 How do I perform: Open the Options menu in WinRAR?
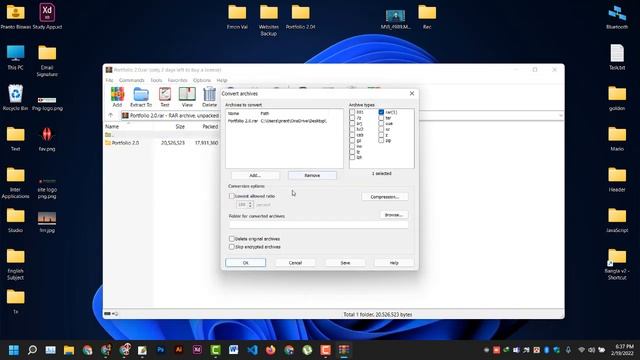[x=202, y=80]
